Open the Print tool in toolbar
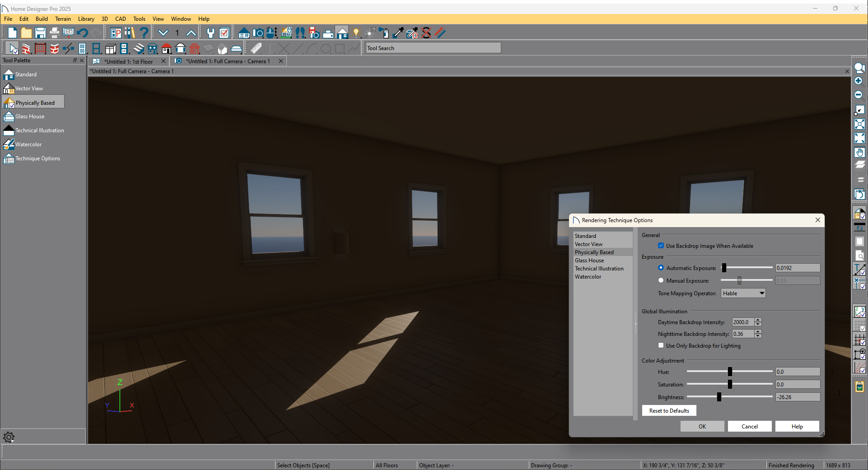 point(54,33)
